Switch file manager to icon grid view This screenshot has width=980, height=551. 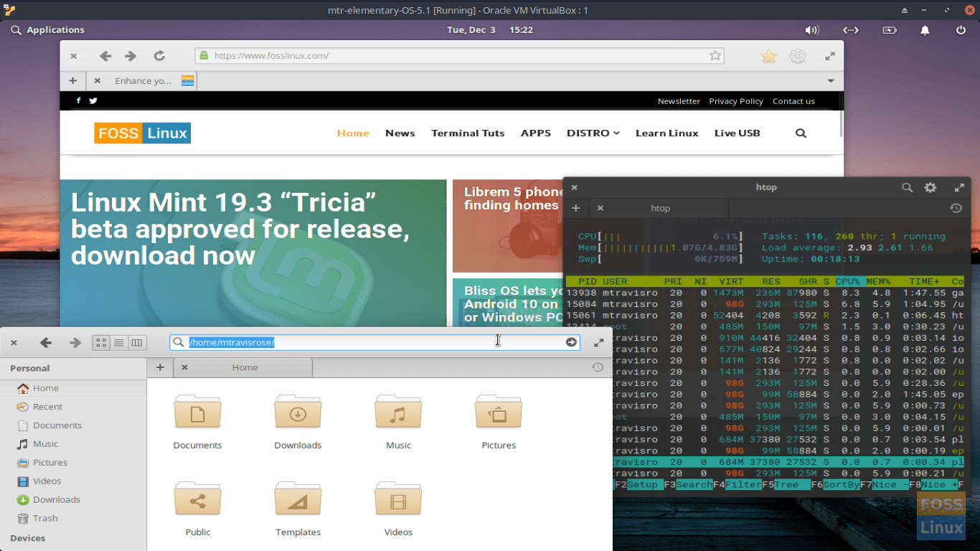(101, 343)
